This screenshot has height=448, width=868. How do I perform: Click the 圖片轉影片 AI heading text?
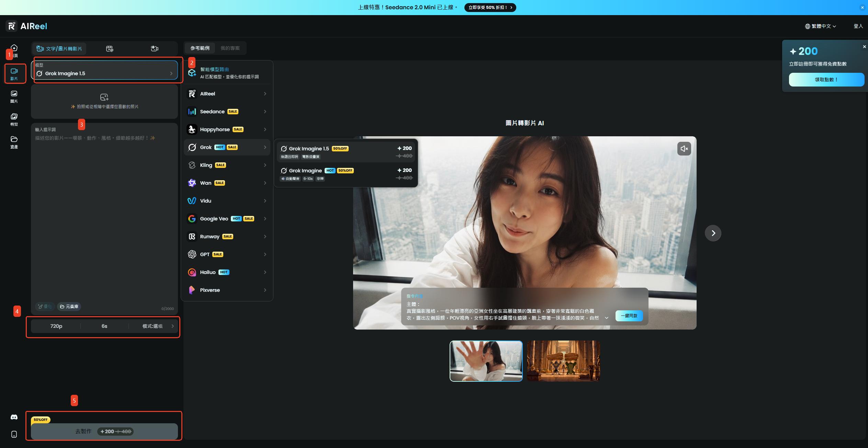525,123
